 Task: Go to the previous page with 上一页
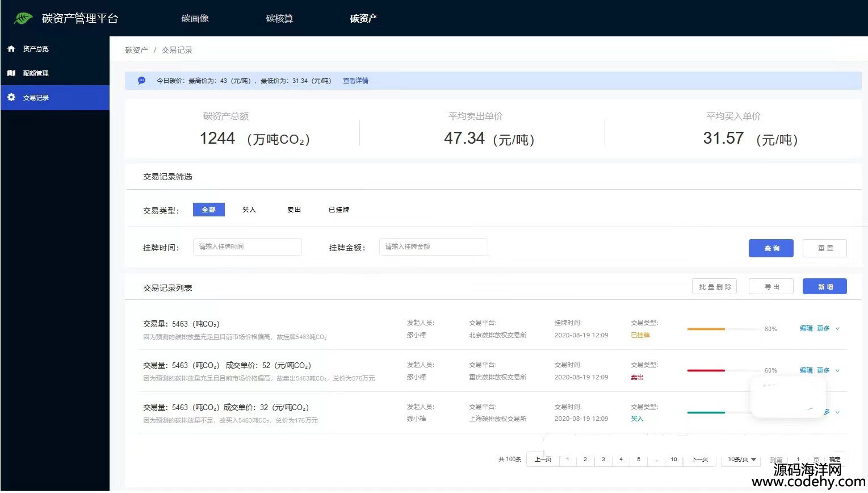(x=543, y=459)
